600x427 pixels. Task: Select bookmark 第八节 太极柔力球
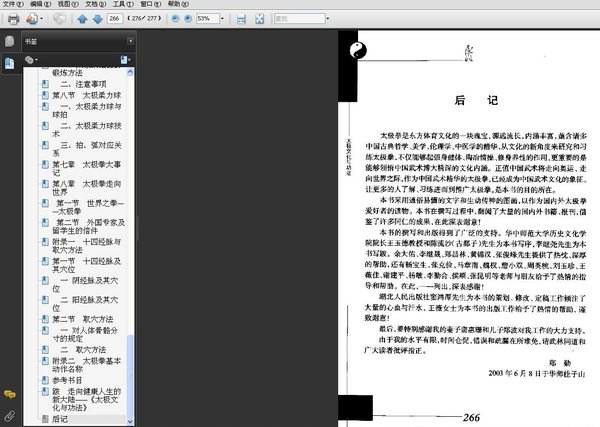(x=86, y=95)
